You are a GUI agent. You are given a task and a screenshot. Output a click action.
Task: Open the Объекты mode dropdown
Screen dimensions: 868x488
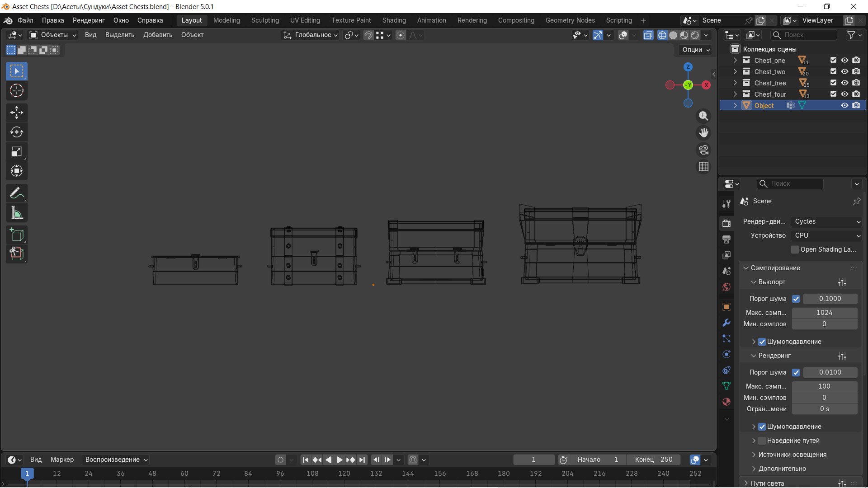click(52, 35)
